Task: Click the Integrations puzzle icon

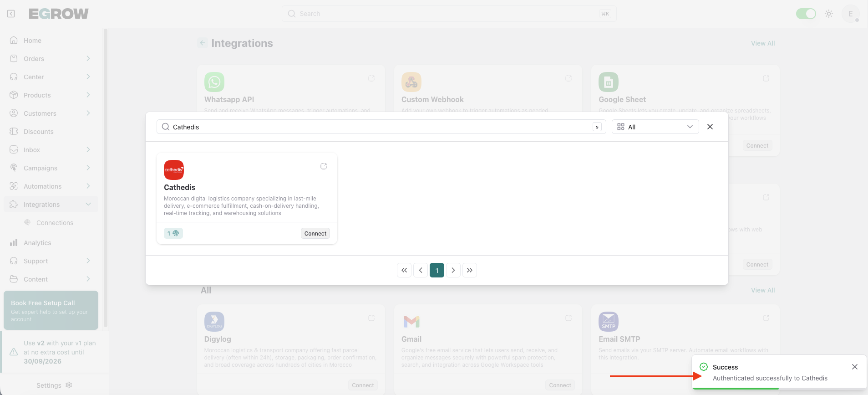Action: tap(14, 204)
